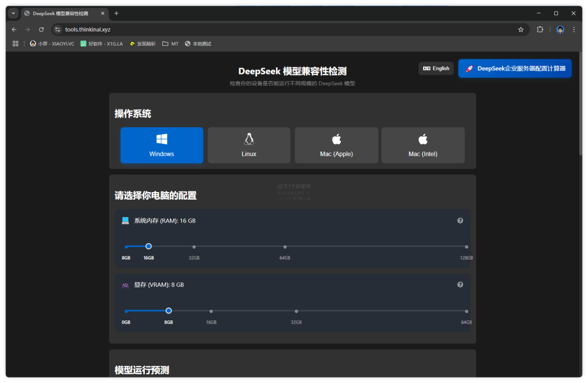Set RAM slider to the 32GB mark
588x383 pixels.
194,247
